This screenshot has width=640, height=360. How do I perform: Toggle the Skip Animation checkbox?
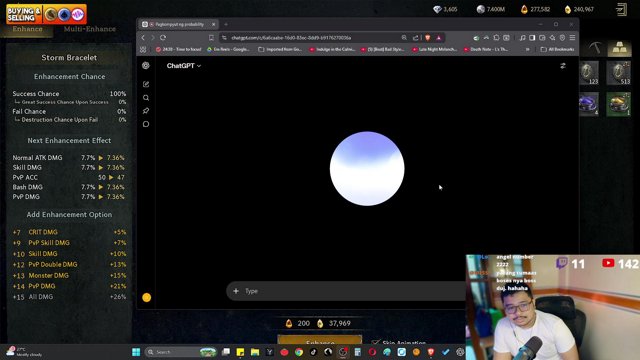point(376,342)
